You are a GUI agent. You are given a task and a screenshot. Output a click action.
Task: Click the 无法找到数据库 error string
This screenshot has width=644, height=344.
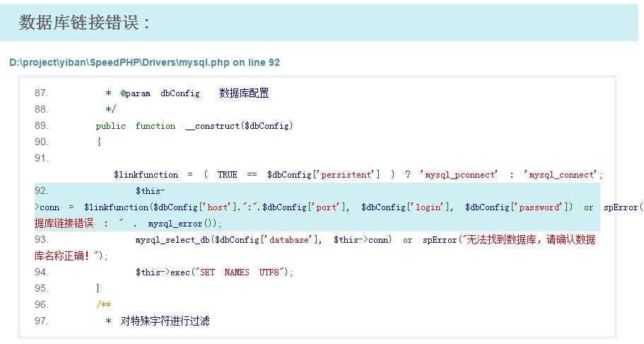[x=500, y=239]
